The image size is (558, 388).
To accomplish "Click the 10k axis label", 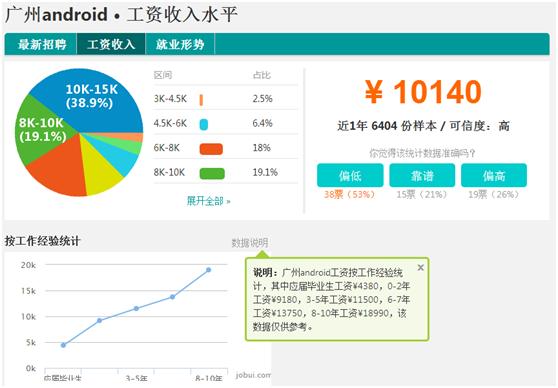I will (x=28, y=316).
